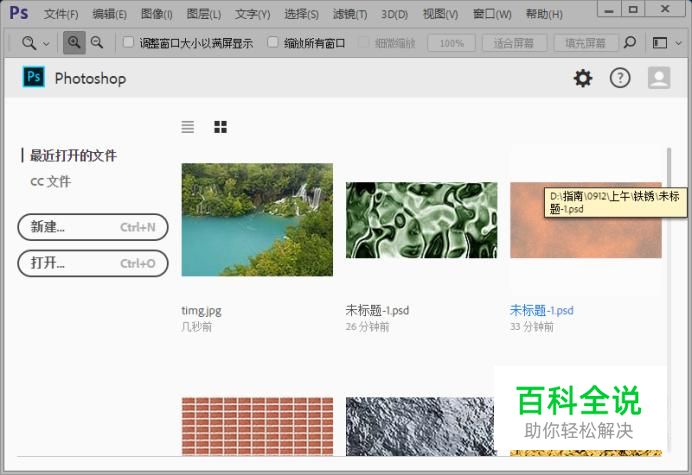Open the 文字(Y) menu
The width and height of the screenshot is (692, 475).
[x=252, y=14]
